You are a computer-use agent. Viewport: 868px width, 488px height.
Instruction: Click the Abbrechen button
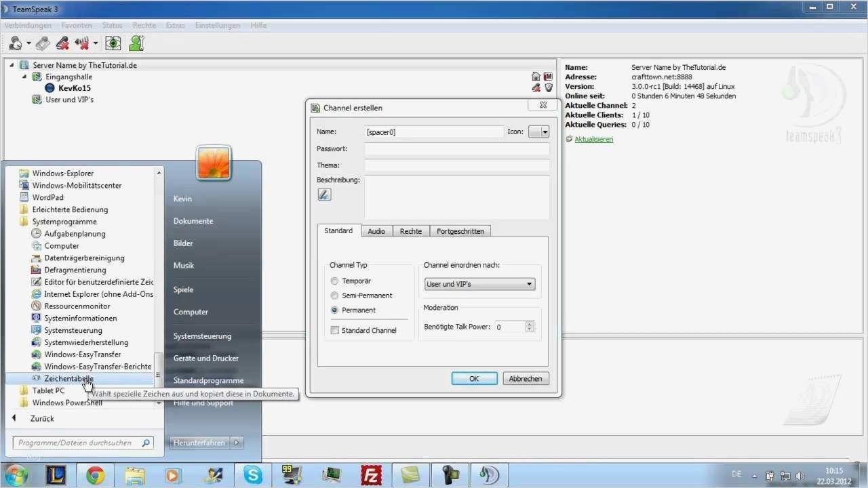[526, 379]
